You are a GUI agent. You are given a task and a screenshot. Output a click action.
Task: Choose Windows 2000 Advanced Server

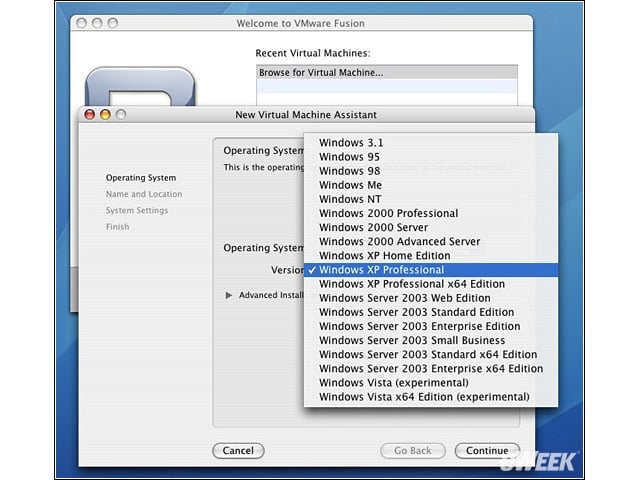[x=431, y=241]
